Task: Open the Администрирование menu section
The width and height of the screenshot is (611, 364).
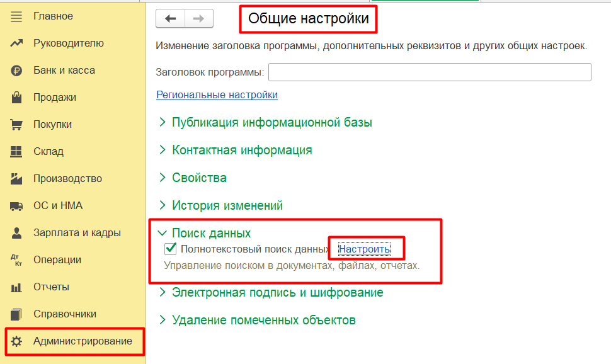Action: [83, 341]
